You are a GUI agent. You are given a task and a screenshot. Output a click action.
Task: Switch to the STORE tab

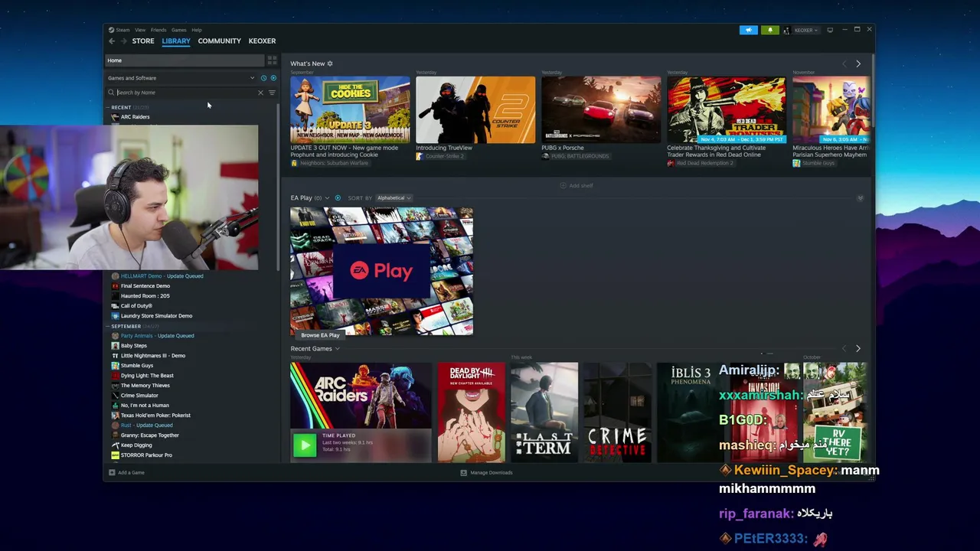143,41
